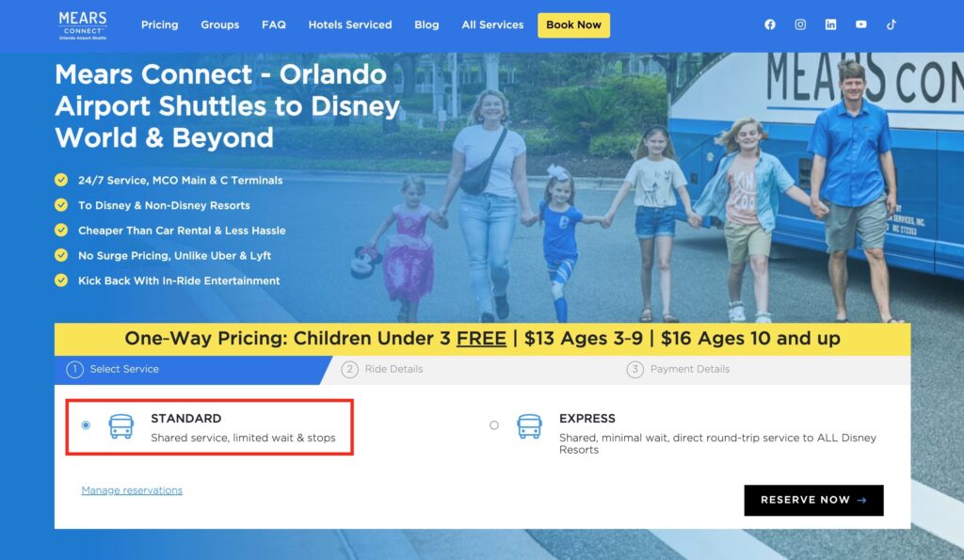The width and height of the screenshot is (964, 560).
Task: Open the FAQ page
Action: tap(273, 25)
